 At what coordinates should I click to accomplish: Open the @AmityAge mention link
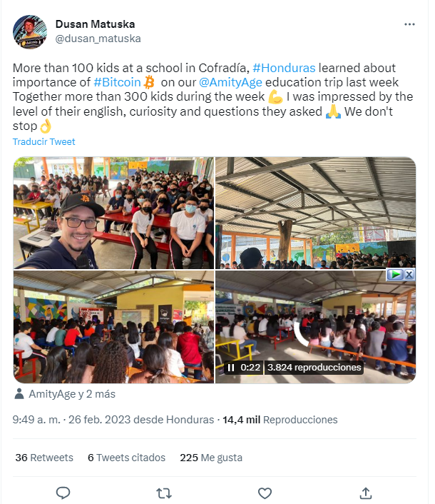[x=230, y=82]
